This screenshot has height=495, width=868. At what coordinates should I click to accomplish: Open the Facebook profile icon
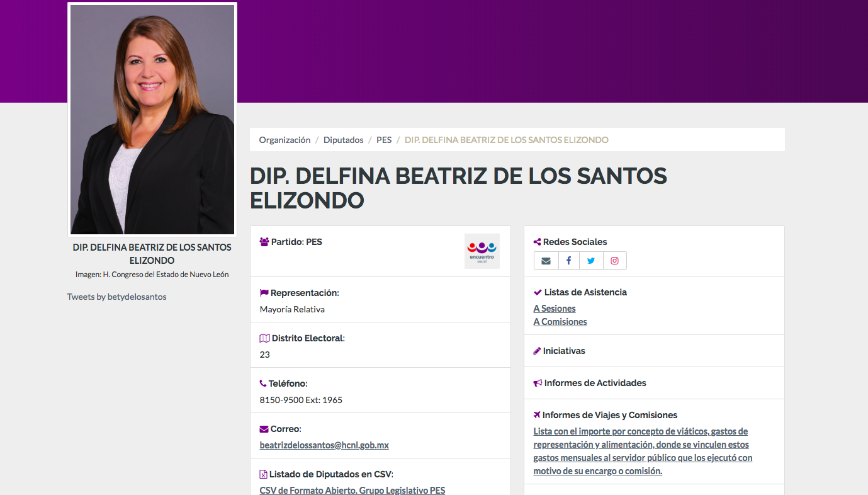568,260
